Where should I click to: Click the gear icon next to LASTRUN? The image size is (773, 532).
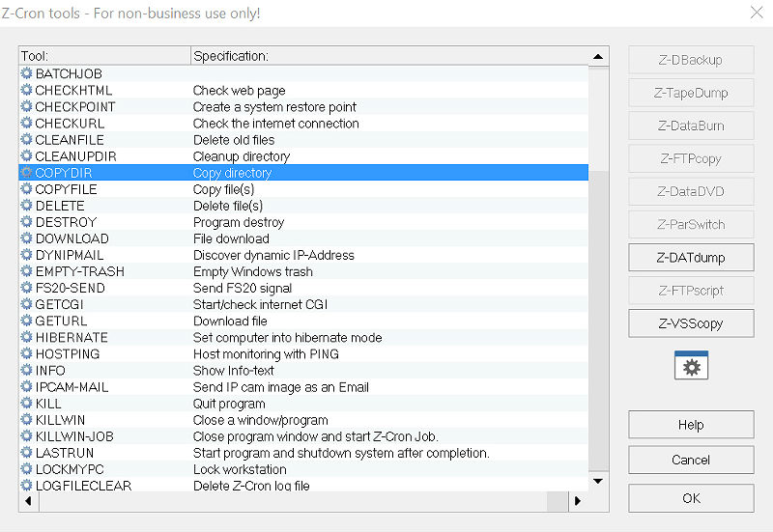27,453
